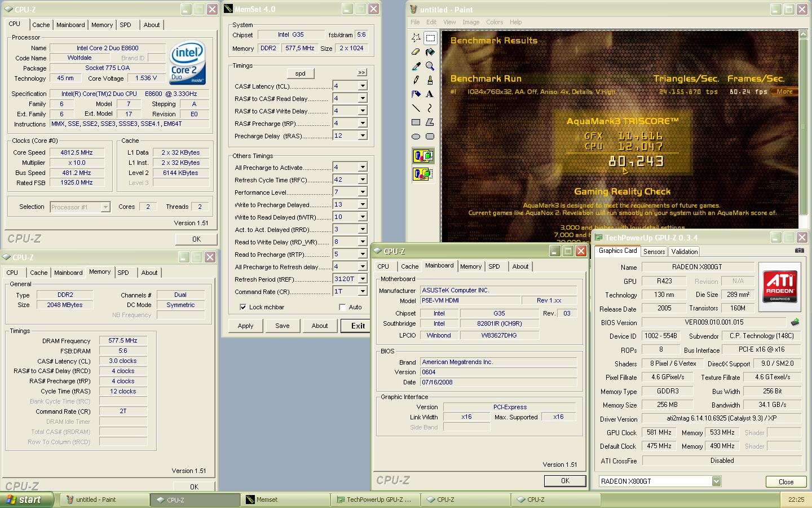
Task: Open the Memset taskbar item
Action: pos(285,500)
